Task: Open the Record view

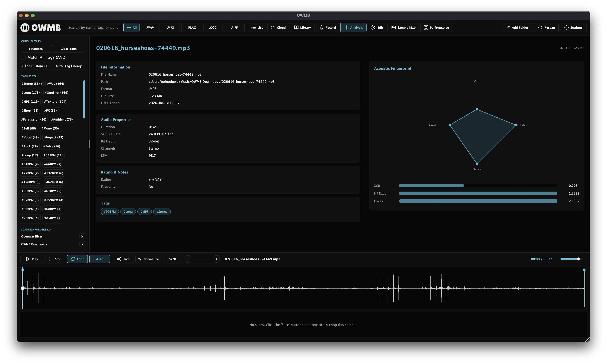Action: coord(327,27)
